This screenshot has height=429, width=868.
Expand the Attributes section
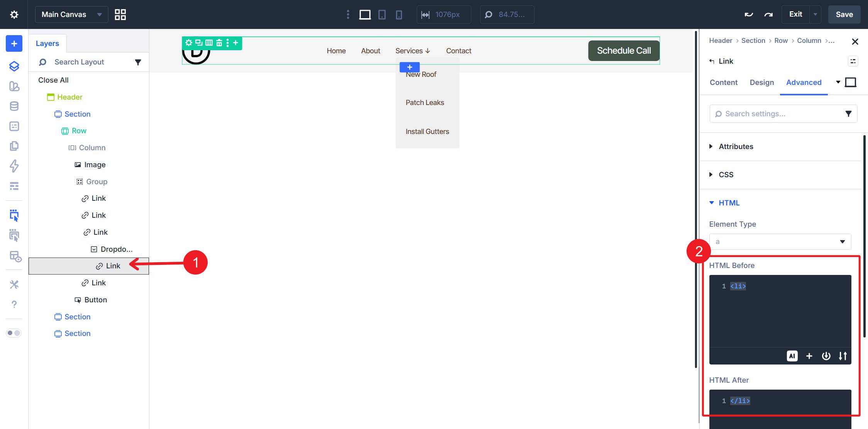pyautogui.click(x=736, y=146)
